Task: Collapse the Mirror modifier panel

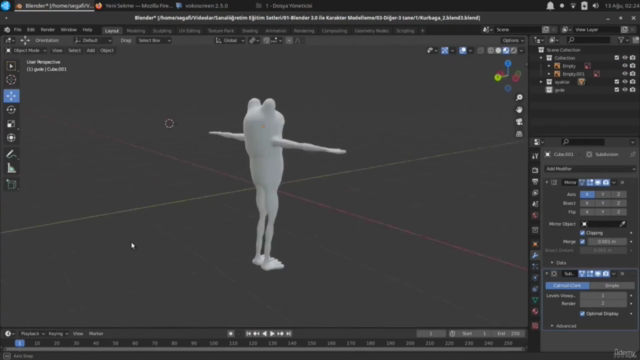Action: [547, 182]
